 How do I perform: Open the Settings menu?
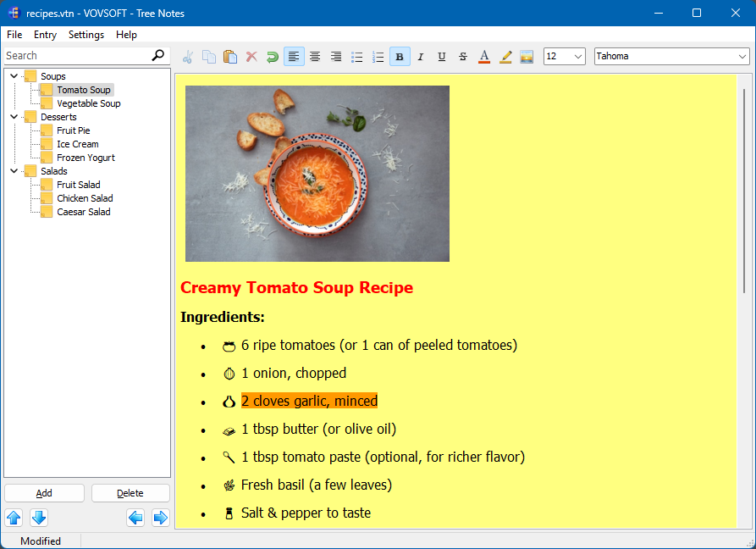coord(86,35)
